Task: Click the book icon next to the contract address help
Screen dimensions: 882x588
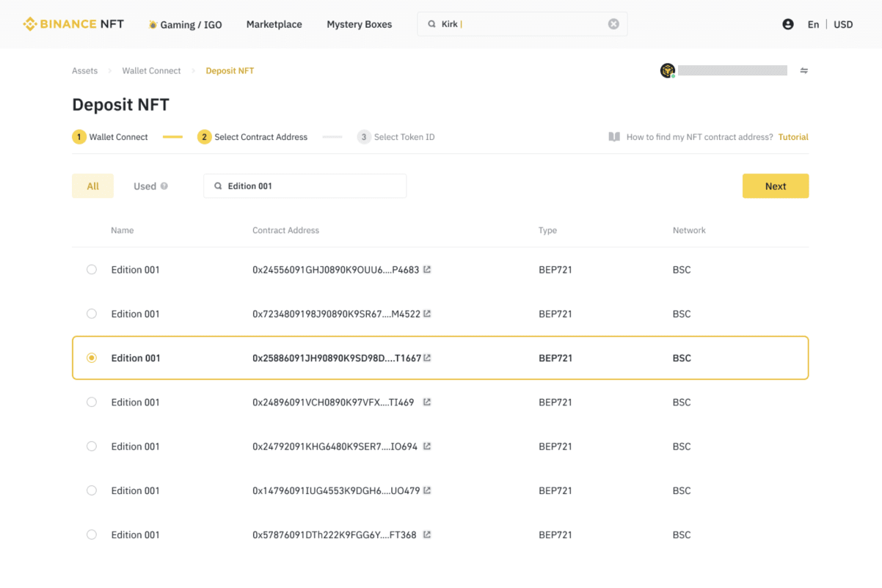Action: point(614,137)
